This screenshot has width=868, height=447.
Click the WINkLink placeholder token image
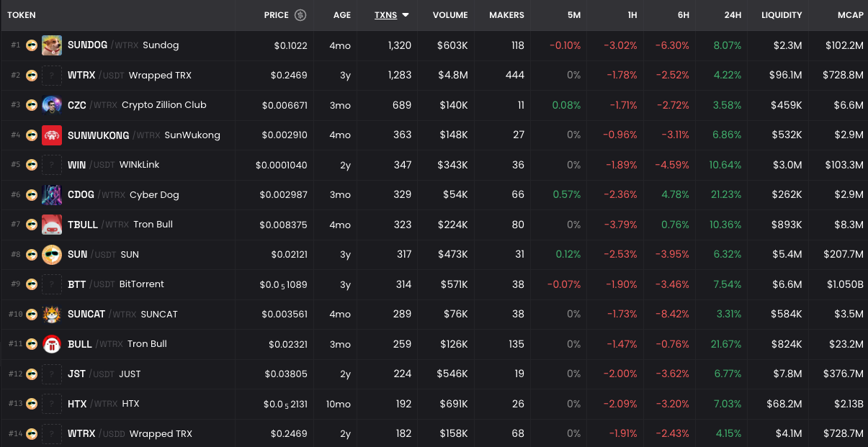tap(52, 165)
